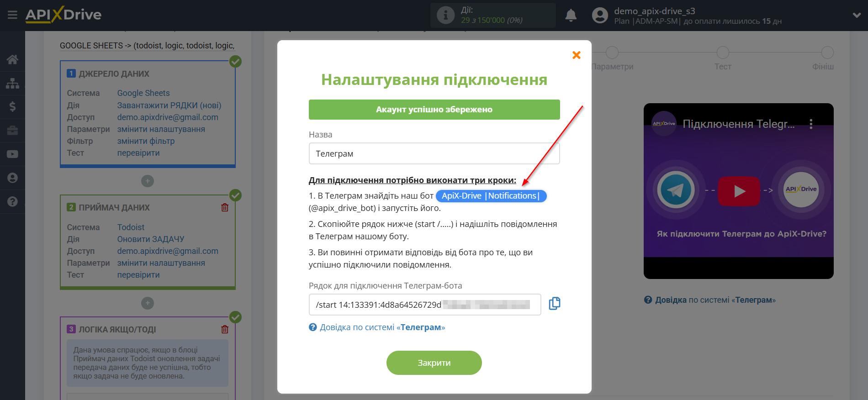Click source перевірити test link
This screenshot has width=868, height=400.
pyautogui.click(x=138, y=153)
